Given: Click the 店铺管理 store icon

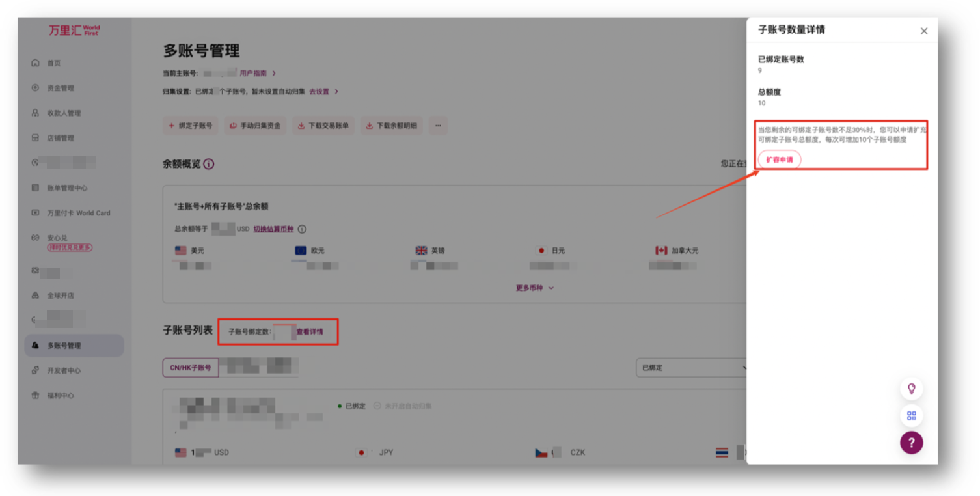Looking at the screenshot, I should pos(35,138).
